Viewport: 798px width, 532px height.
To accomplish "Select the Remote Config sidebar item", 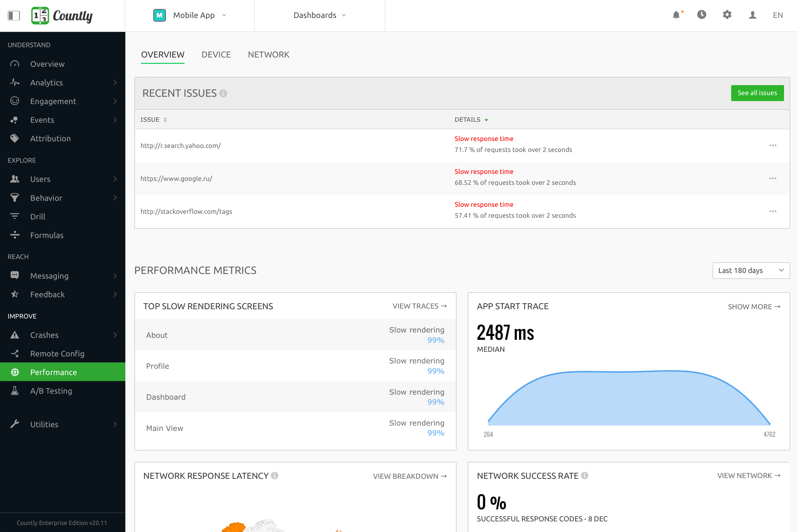I will (57, 353).
